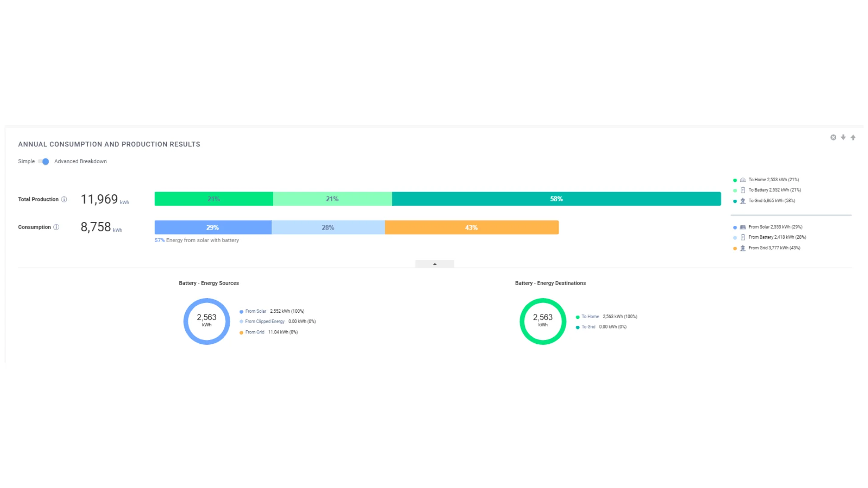Collapse the battery breakdown with caret
The width and height of the screenshot is (868, 488).
[x=435, y=264]
